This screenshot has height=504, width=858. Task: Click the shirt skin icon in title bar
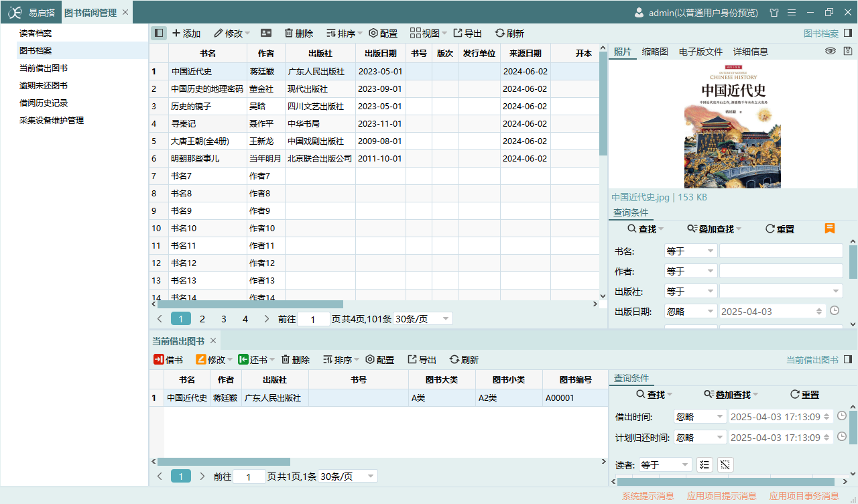774,12
